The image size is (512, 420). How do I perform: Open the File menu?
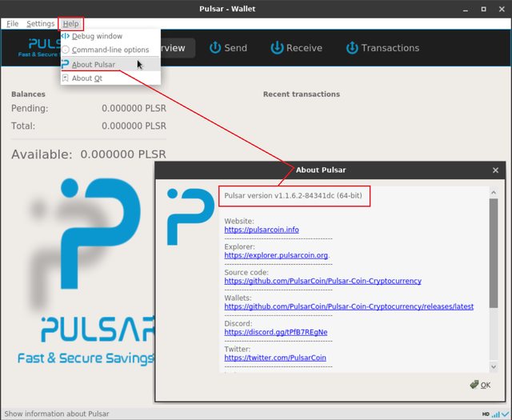click(x=13, y=24)
